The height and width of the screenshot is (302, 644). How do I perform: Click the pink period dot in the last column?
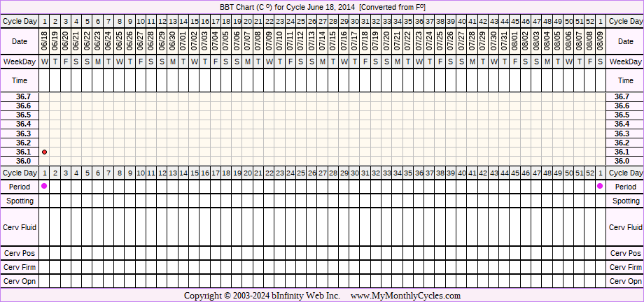[600, 186]
